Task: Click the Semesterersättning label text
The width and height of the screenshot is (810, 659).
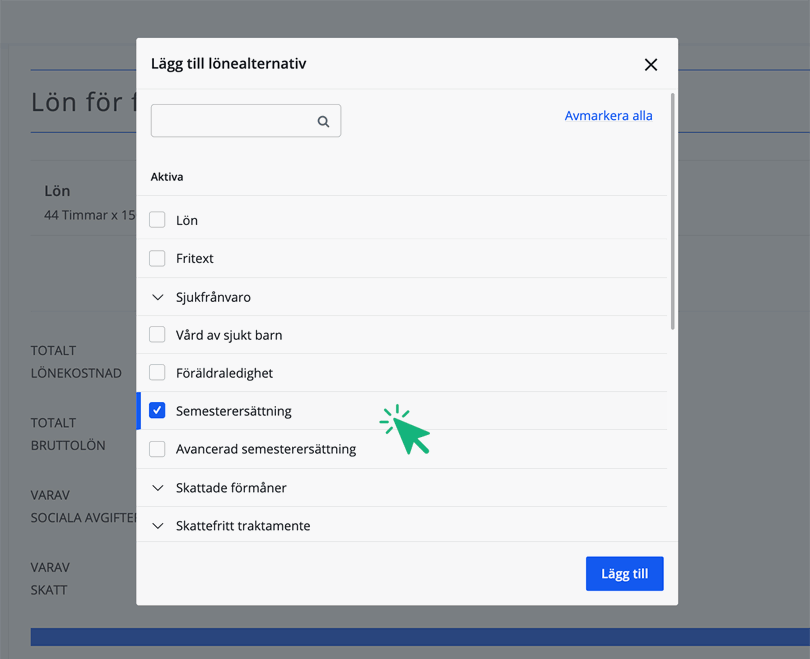Action: click(233, 411)
